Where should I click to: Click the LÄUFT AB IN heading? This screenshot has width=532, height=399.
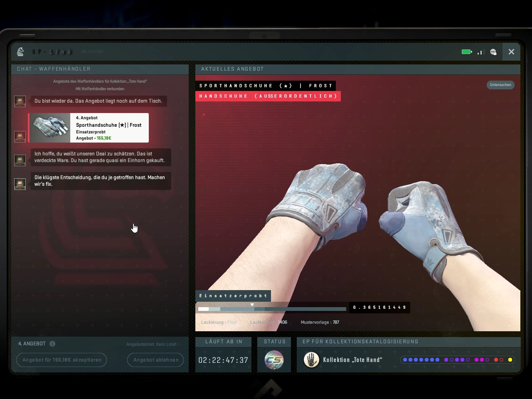(x=224, y=342)
